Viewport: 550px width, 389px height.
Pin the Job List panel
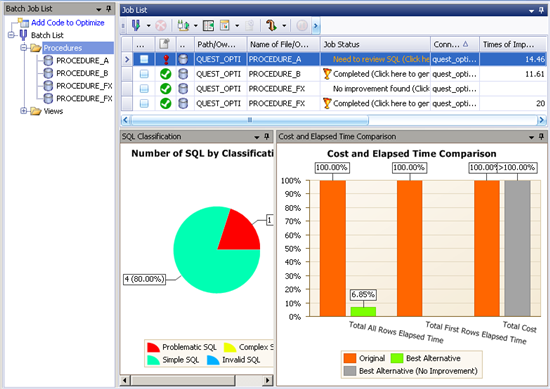tap(541, 10)
